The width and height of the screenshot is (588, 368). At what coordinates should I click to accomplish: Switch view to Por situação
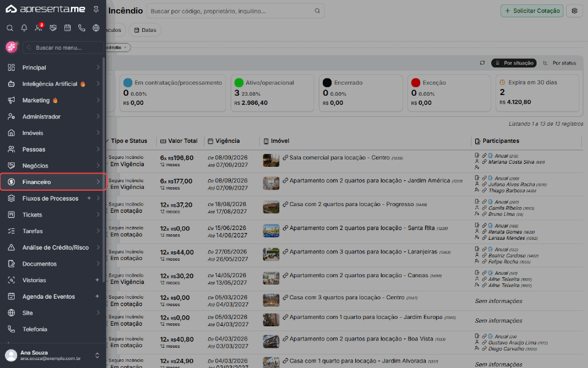(514, 63)
